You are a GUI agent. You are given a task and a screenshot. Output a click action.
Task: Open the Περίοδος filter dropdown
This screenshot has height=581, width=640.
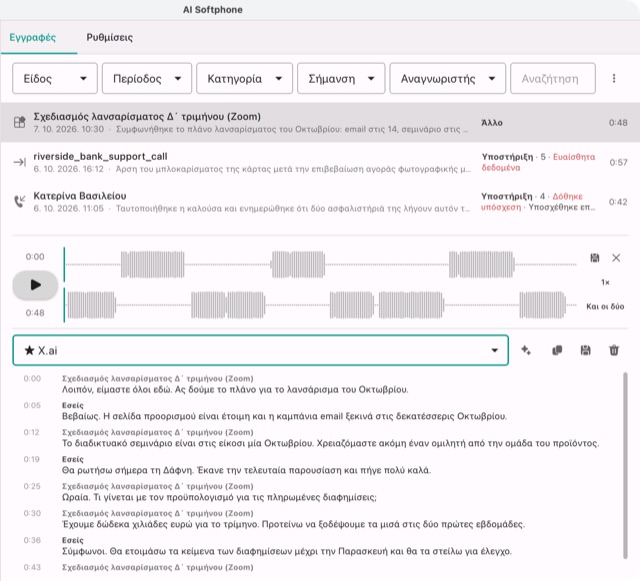tap(147, 78)
